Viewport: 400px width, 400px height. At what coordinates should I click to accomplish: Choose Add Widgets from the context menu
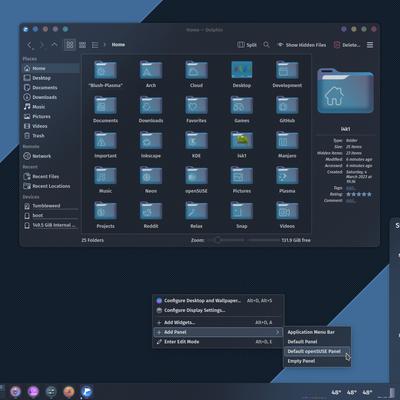[218, 322]
